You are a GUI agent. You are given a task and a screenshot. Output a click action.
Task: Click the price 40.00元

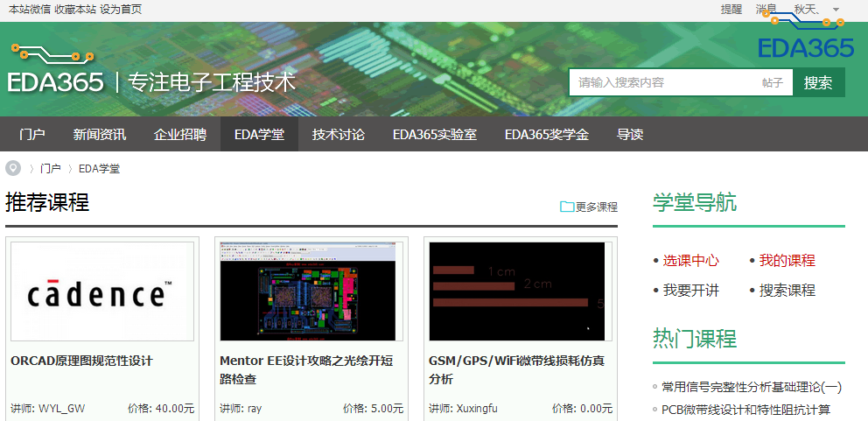coord(175,409)
